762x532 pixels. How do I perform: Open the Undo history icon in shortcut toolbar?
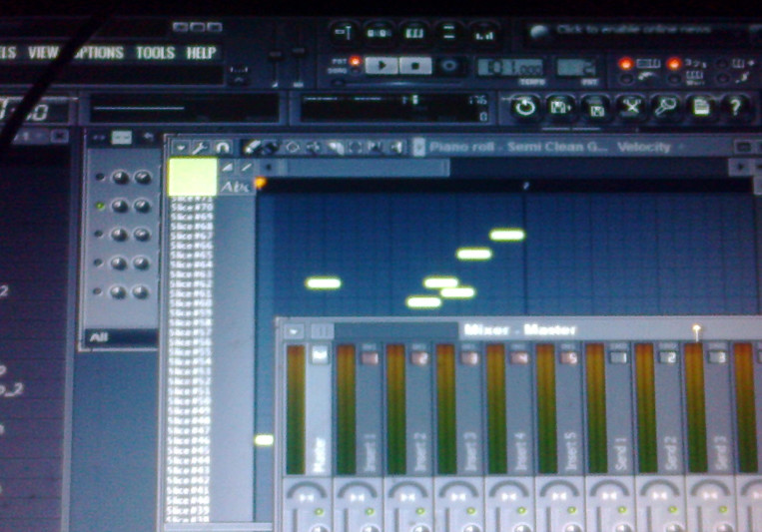click(x=525, y=107)
